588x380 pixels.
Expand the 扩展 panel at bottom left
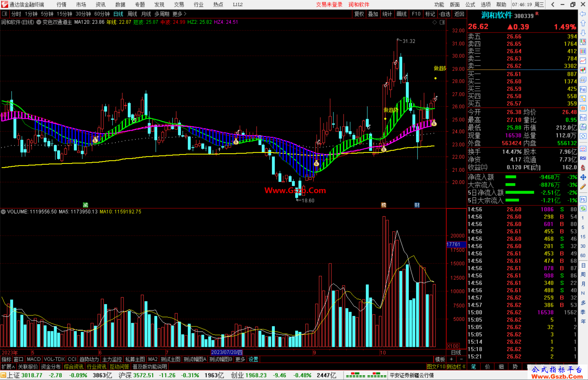click(x=8, y=367)
